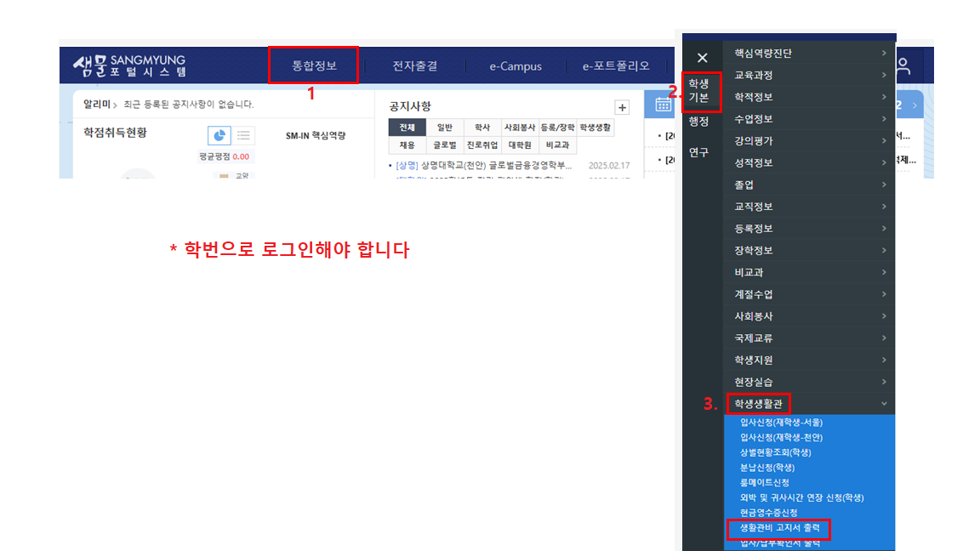The width and height of the screenshot is (980, 551).
Task: Expand the 장학정보 menu section
Action: click(808, 251)
